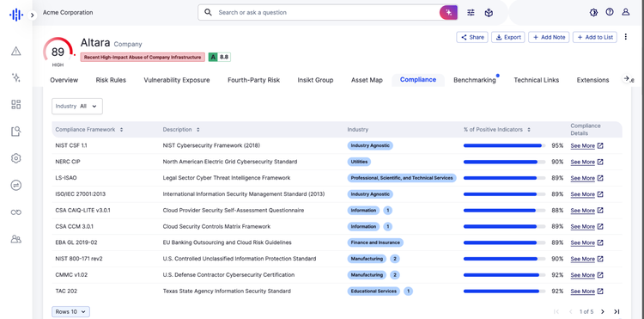Click the Add Note button
Viewport: 644px width, 319px height.
coord(550,37)
